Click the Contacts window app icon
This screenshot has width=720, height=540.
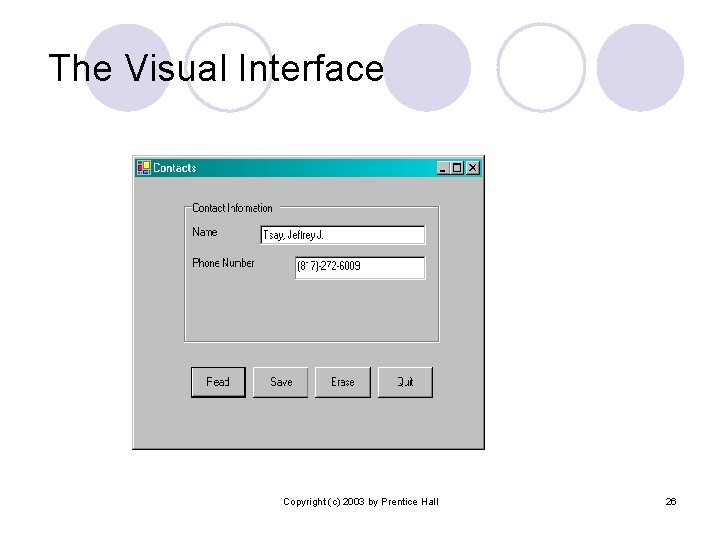click(x=144, y=168)
